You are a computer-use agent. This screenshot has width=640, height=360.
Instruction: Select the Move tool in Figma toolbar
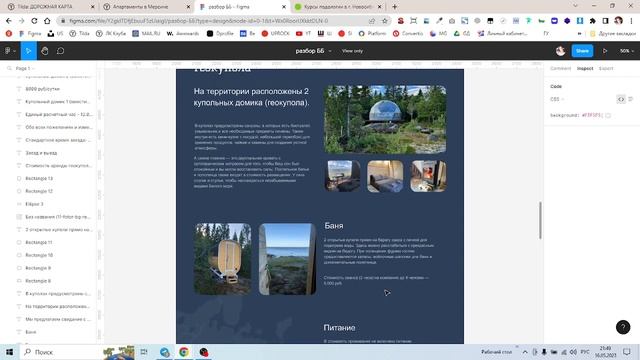[28, 51]
